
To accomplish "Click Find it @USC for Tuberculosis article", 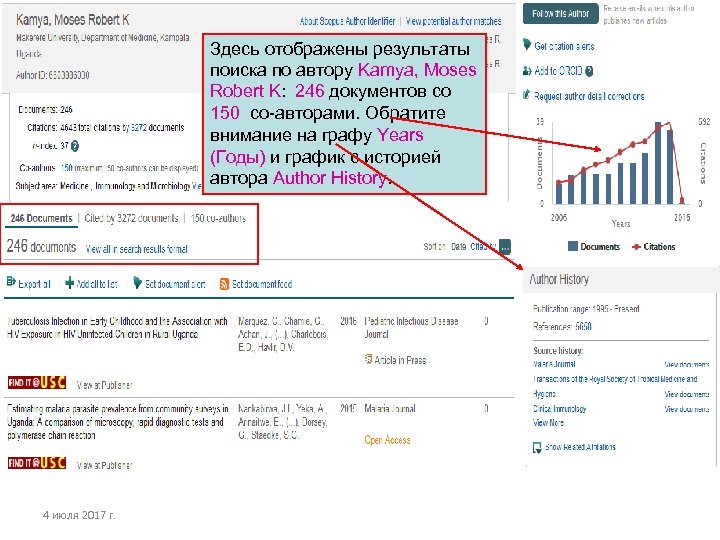I will (x=37, y=382).
